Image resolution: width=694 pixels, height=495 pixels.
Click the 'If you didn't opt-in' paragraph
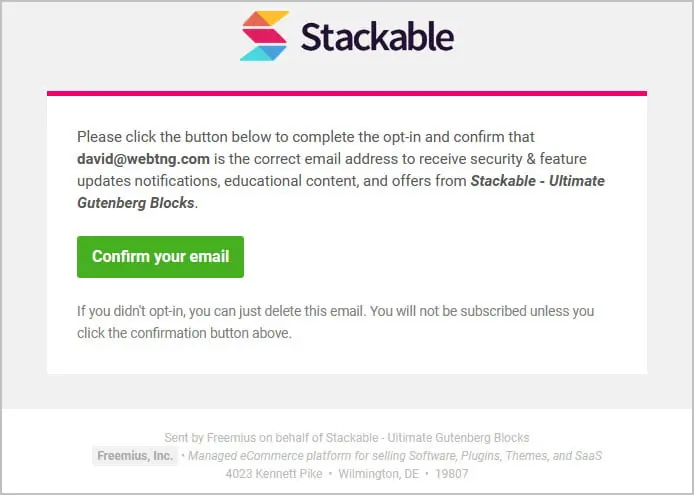pos(335,322)
